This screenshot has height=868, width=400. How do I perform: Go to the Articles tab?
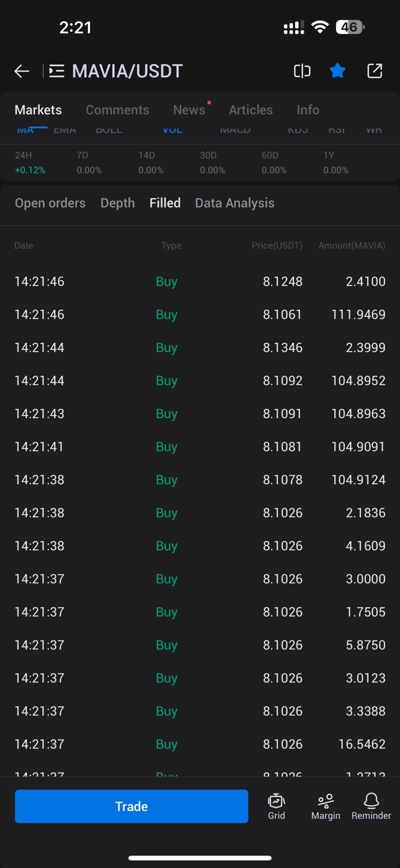(x=251, y=110)
